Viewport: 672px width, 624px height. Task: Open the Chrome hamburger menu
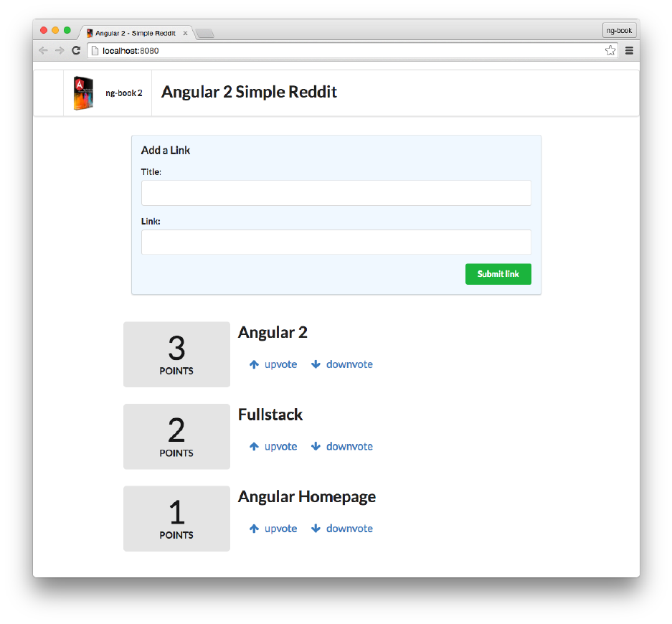(x=629, y=51)
